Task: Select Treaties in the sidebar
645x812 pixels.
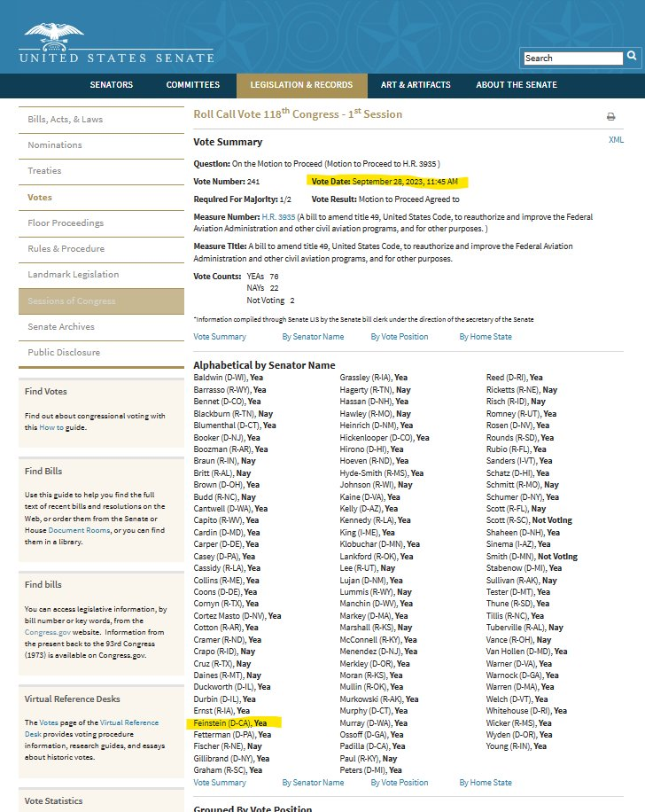Action: [44, 171]
